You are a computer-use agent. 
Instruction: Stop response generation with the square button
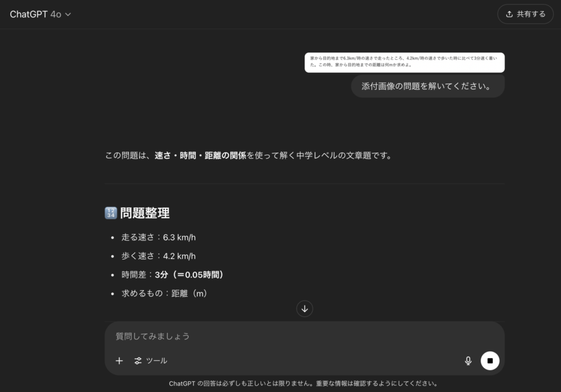point(490,361)
